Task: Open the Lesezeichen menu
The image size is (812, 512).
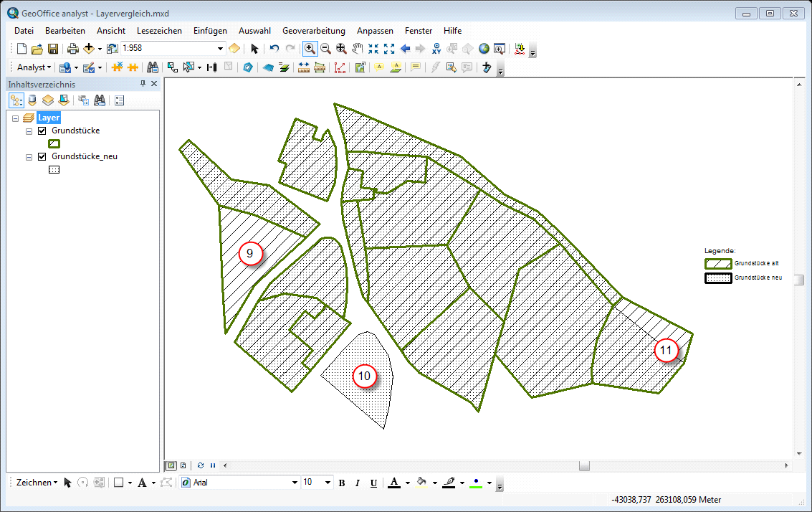Action: [x=159, y=31]
